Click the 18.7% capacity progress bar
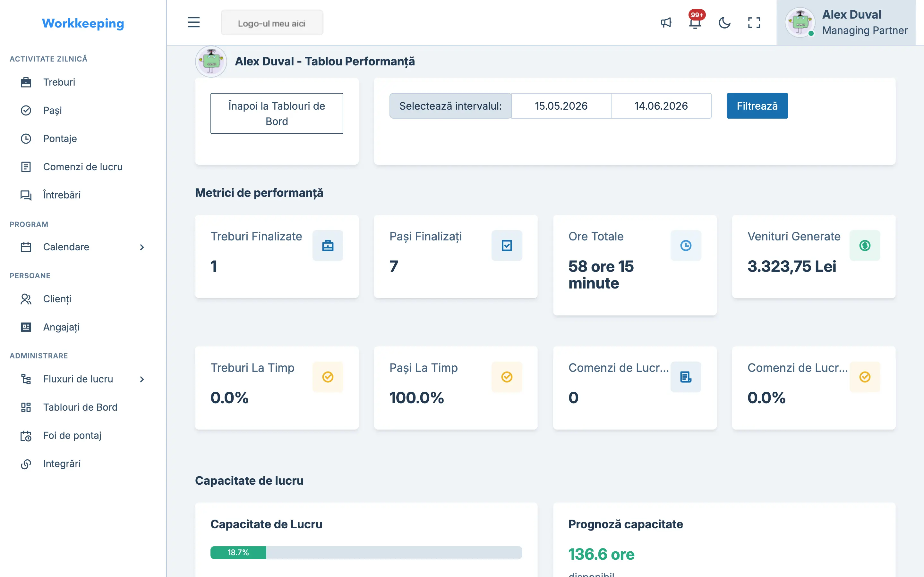 [366, 553]
